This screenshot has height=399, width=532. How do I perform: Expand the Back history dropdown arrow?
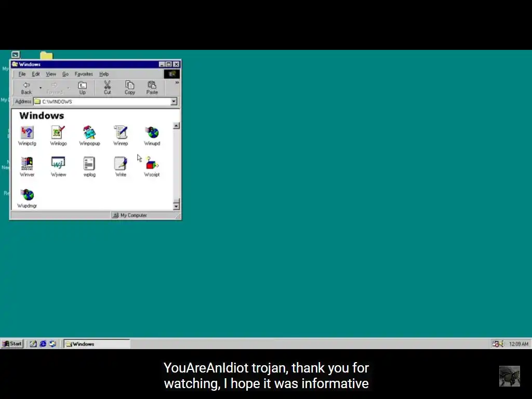coord(41,88)
